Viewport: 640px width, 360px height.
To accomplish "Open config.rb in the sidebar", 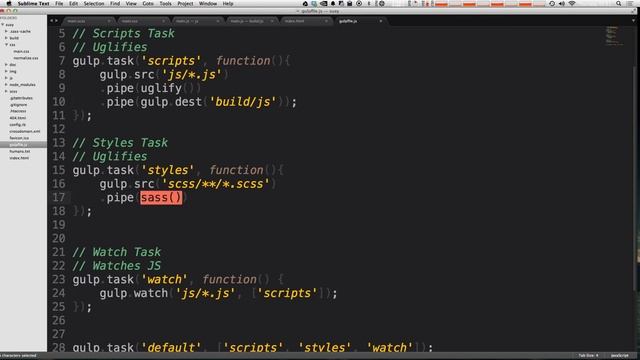I will [x=18, y=124].
